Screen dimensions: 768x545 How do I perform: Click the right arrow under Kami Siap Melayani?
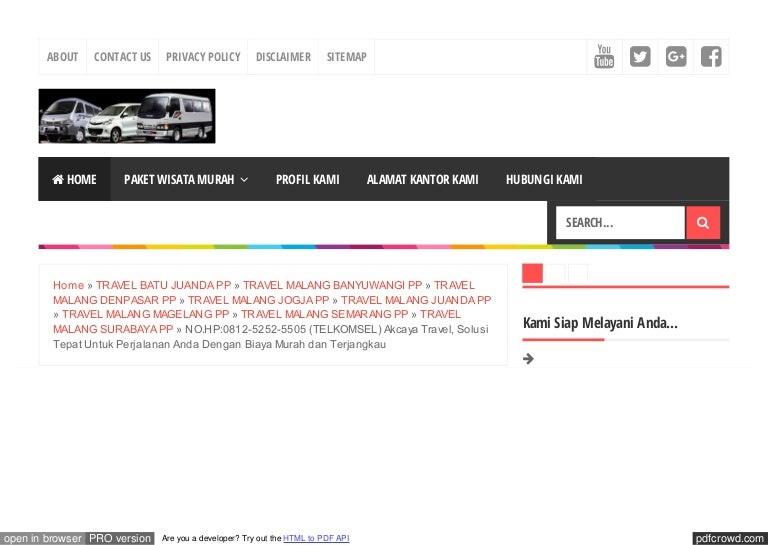click(x=528, y=358)
